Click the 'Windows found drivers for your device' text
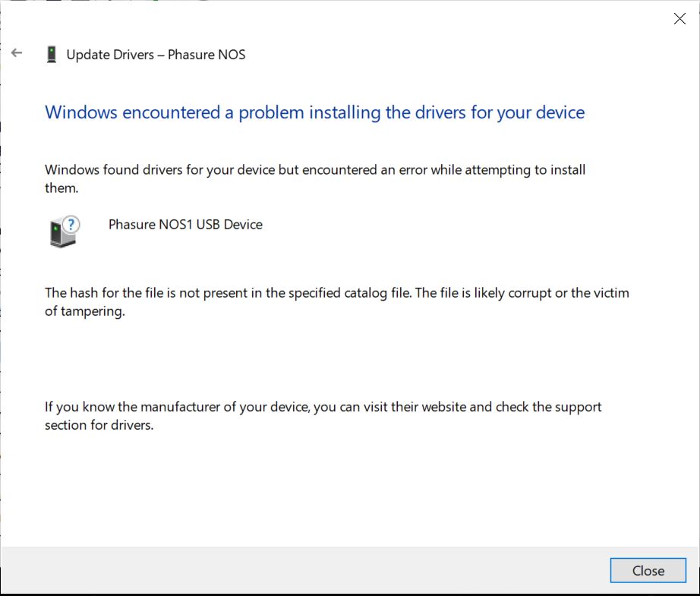The image size is (700, 596). [315, 178]
